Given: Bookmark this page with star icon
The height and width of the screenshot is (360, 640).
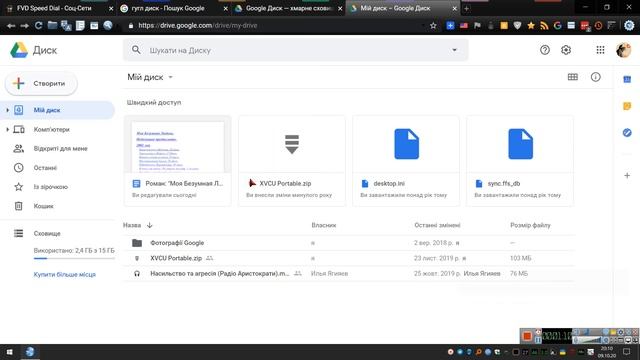Looking at the screenshot, I should [x=433, y=25].
